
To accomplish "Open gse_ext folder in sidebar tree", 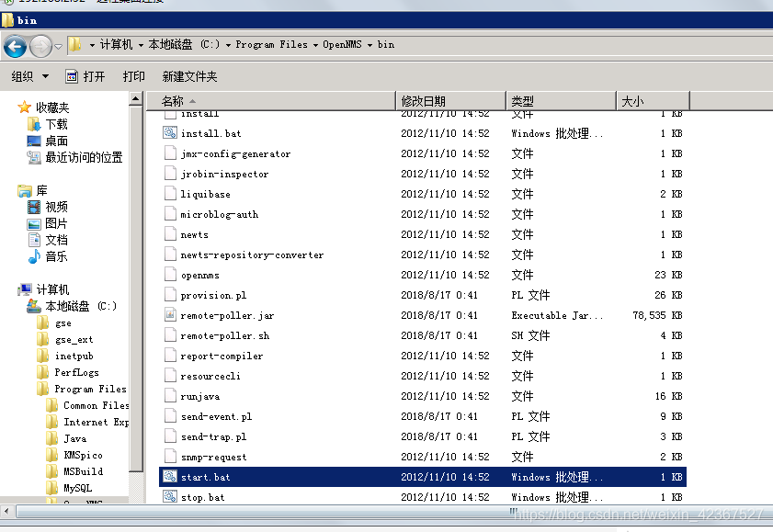I will click(x=65, y=339).
